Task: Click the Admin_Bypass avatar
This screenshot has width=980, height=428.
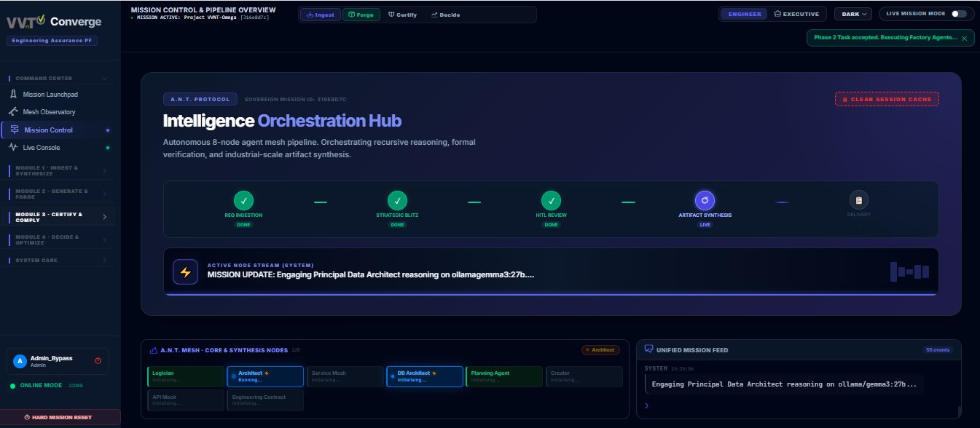Action: click(x=20, y=360)
